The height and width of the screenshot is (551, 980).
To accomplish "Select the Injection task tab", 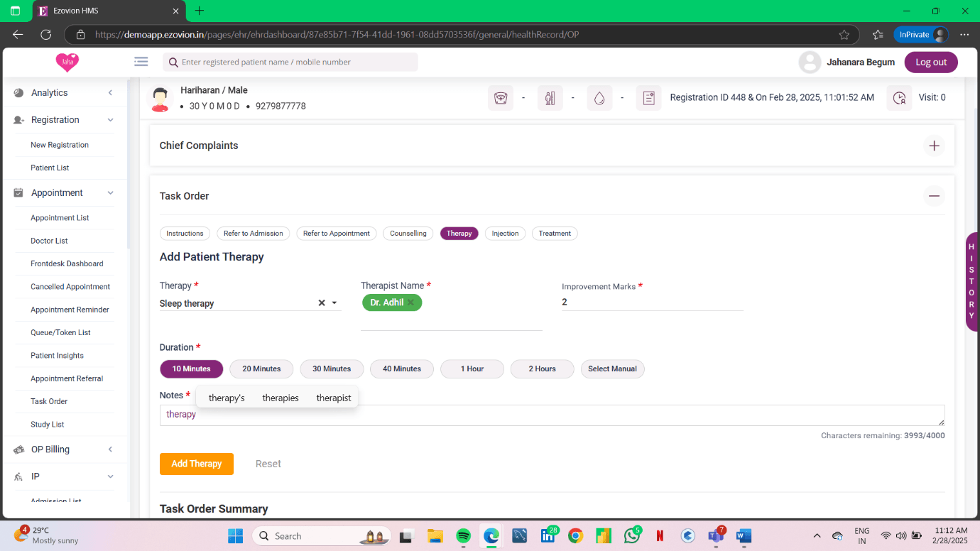I will point(506,233).
